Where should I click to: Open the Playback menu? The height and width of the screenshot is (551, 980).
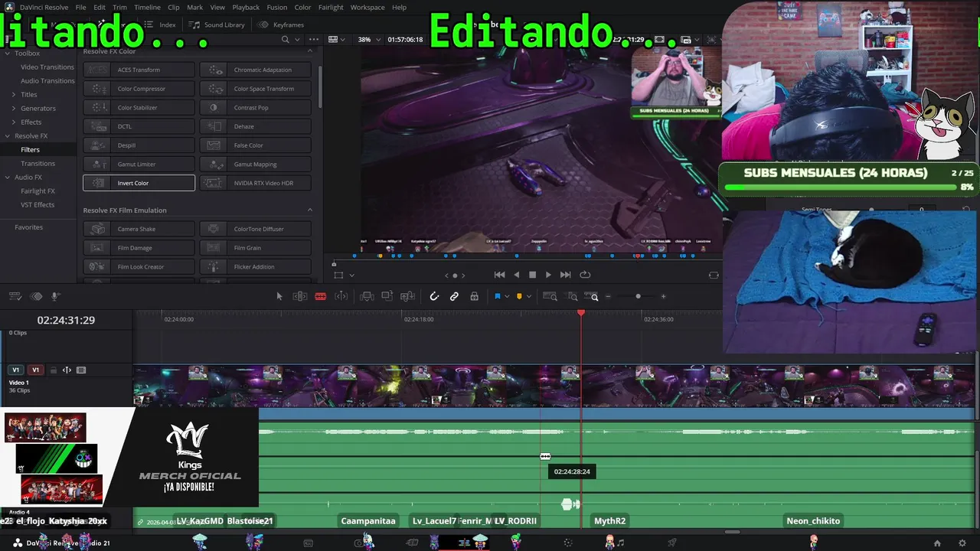click(246, 7)
